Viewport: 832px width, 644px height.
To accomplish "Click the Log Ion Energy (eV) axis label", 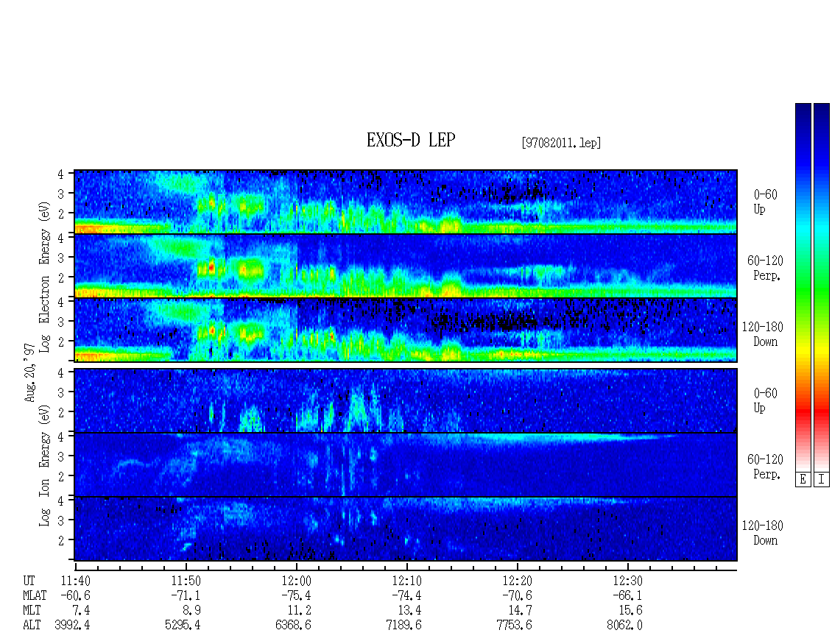I will (x=44, y=465).
